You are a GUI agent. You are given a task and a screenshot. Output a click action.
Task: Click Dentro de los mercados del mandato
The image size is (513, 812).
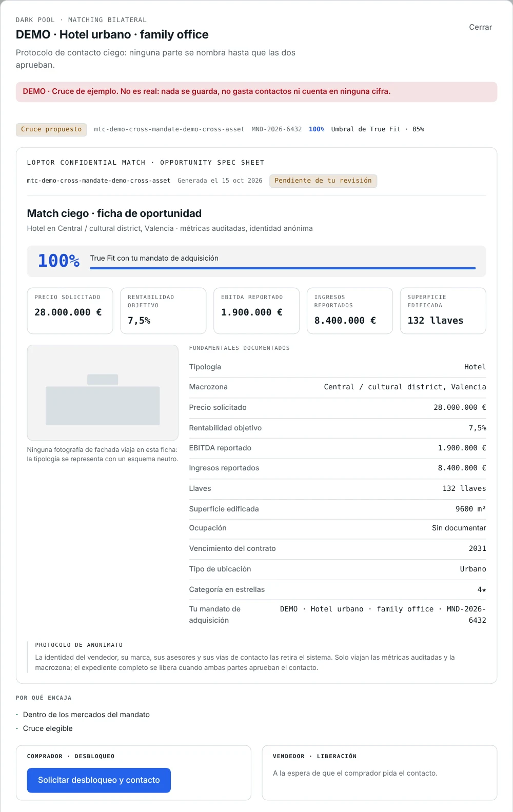86,715
